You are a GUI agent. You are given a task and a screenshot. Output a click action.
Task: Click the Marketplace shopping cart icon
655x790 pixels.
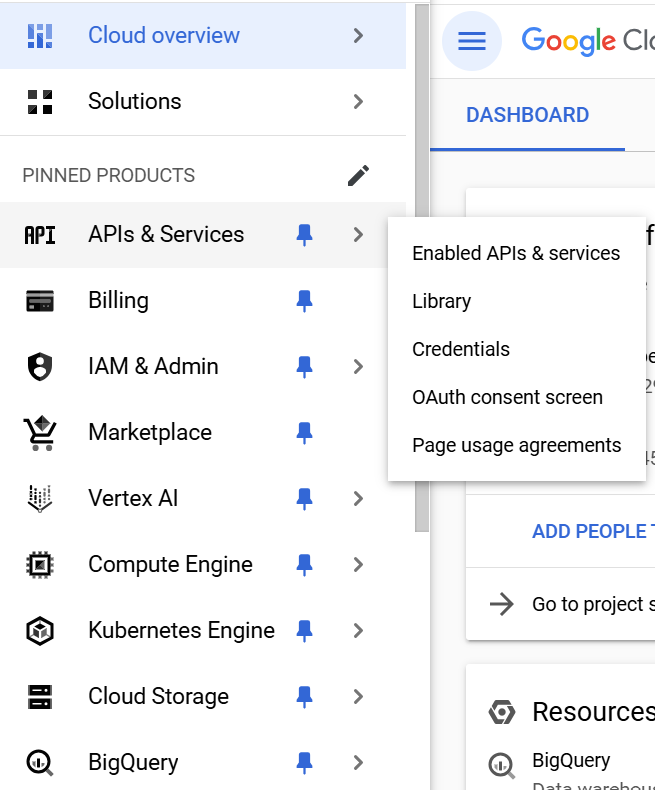click(x=40, y=432)
